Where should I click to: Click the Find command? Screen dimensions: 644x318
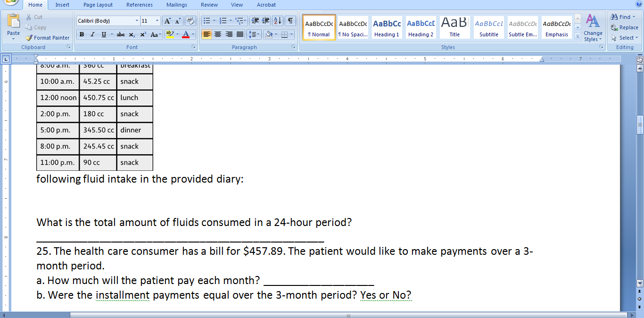click(x=623, y=17)
